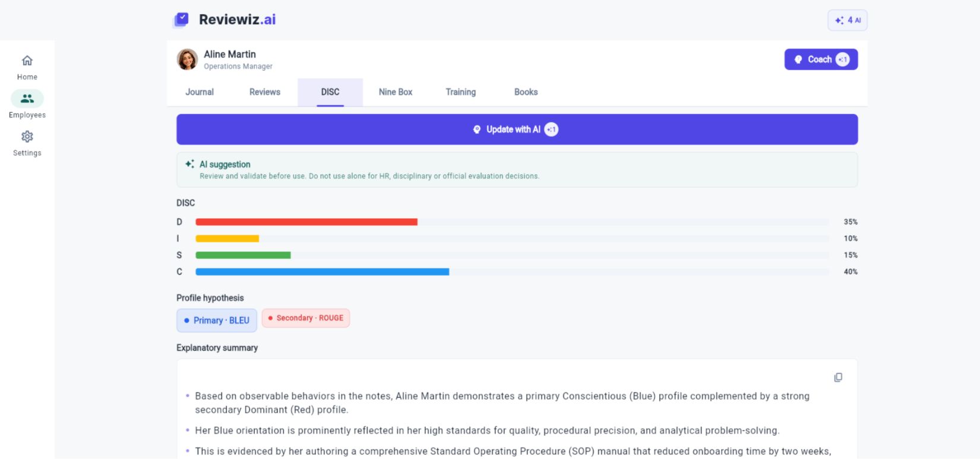The height and width of the screenshot is (459, 980).
Task: Launch the Coach assistant button
Action: pos(821,59)
